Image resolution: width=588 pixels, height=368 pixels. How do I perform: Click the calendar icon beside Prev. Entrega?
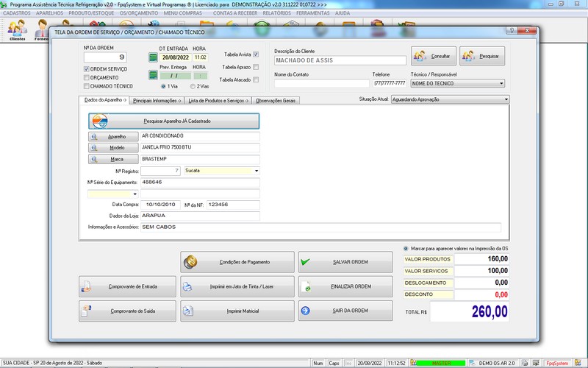153,74
